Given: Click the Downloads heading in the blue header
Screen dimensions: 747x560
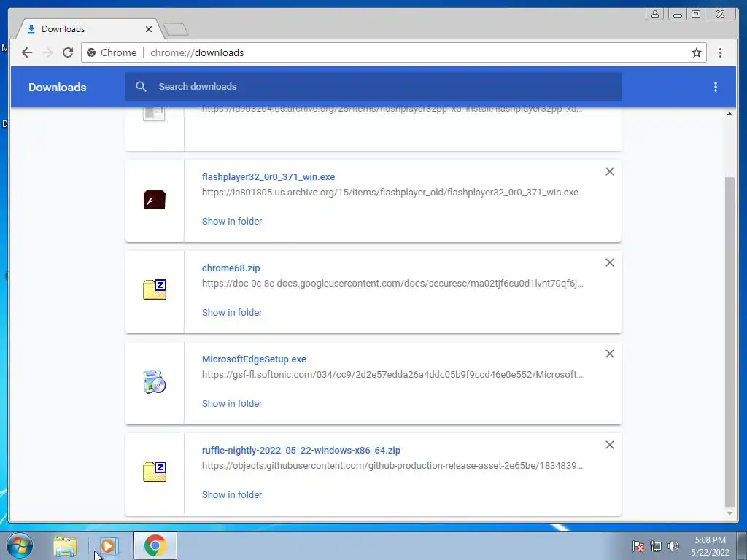Looking at the screenshot, I should point(57,87).
